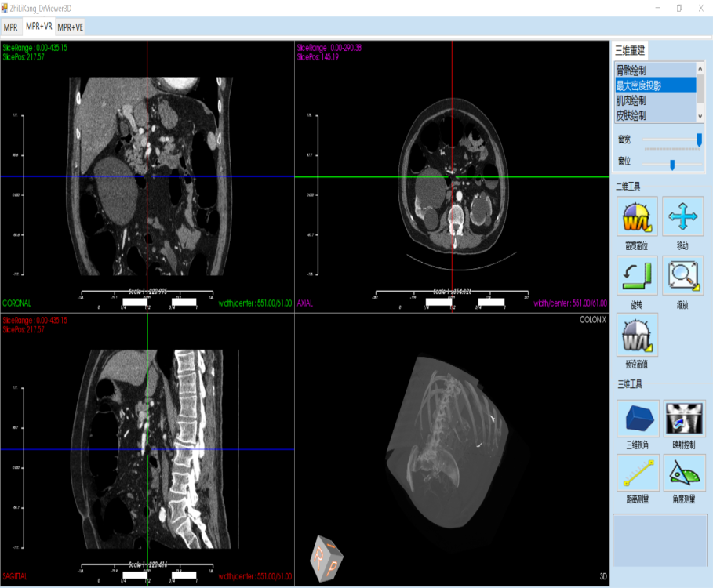Select the 窗宽窗位 window/level tool
The height and width of the screenshot is (588, 713).
tap(637, 216)
